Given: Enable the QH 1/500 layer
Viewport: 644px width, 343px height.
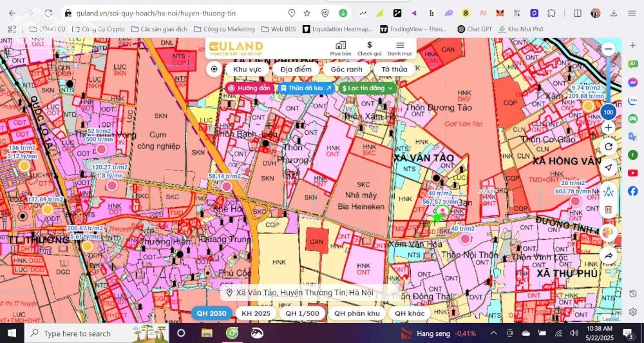Looking at the screenshot, I should click(301, 313).
